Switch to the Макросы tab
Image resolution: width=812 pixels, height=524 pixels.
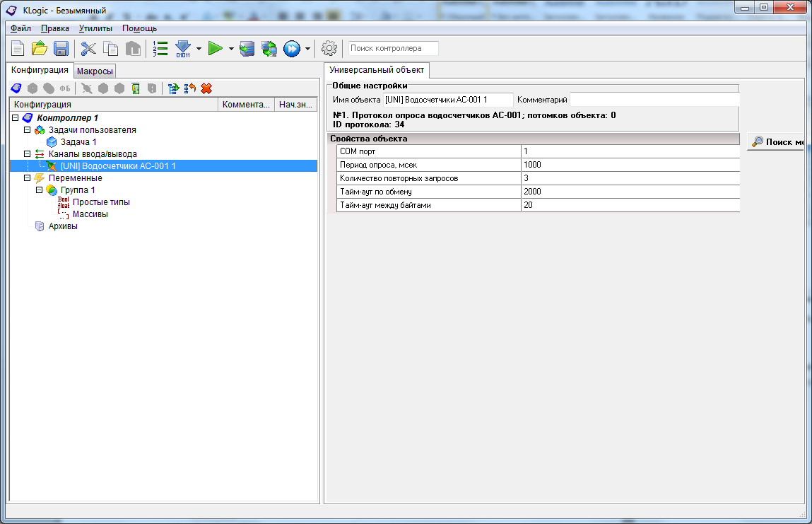click(95, 71)
